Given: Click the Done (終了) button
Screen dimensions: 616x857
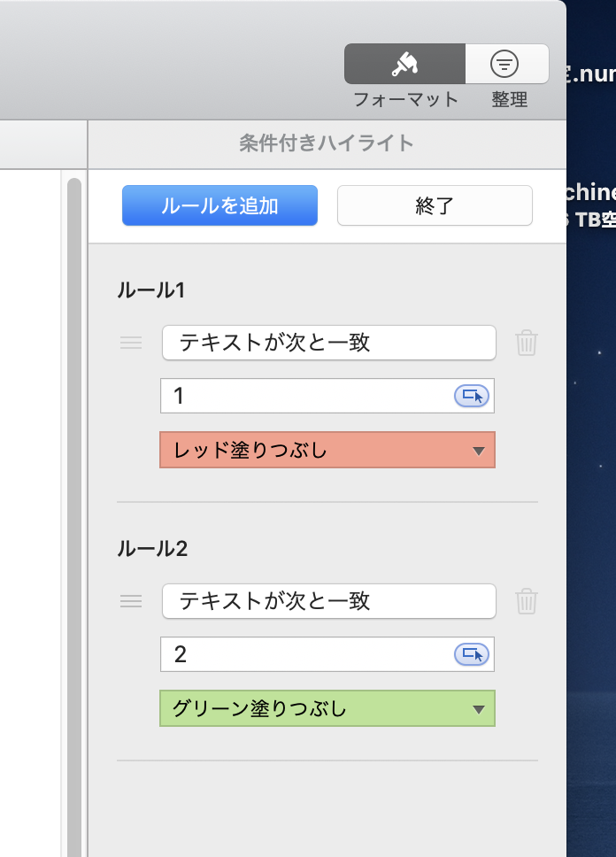Looking at the screenshot, I should pos(435,205).
